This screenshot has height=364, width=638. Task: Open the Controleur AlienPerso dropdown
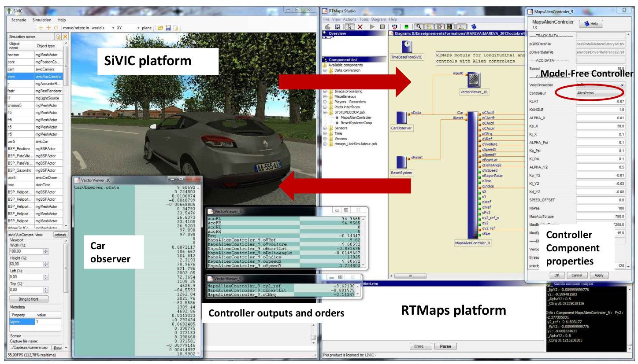[x=600, y=93]
